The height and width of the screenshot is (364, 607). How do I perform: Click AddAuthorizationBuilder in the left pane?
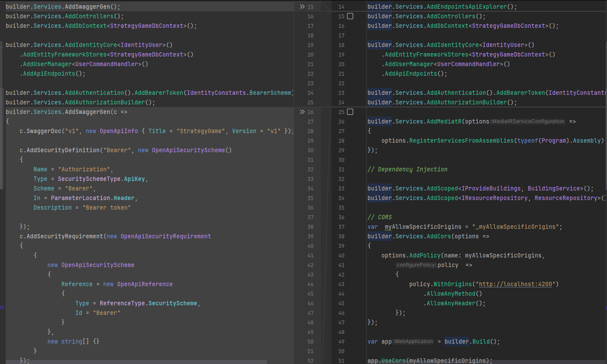click(105, 102)
